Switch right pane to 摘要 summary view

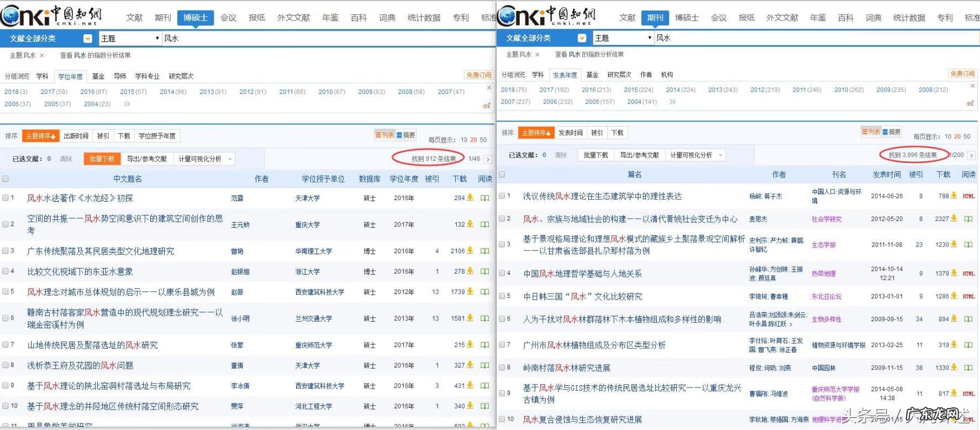click(x=892, y=132)
